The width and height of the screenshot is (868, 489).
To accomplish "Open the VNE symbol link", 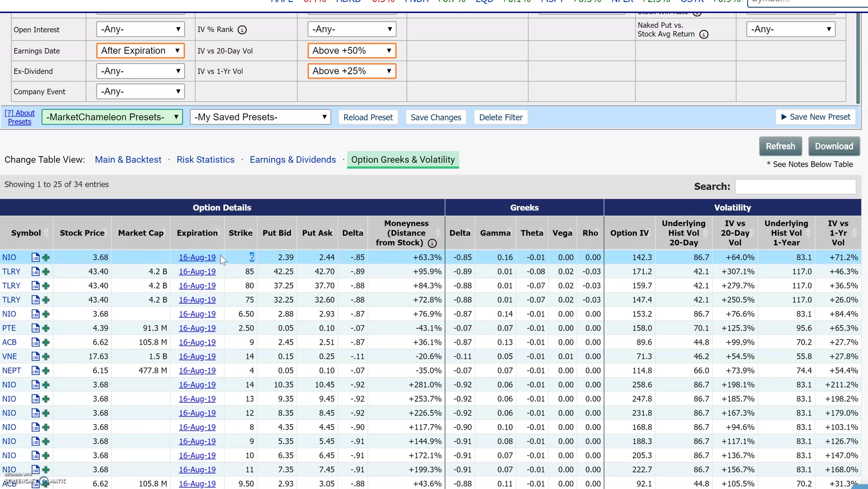I will pyautogui.click(x=10, y=357).
